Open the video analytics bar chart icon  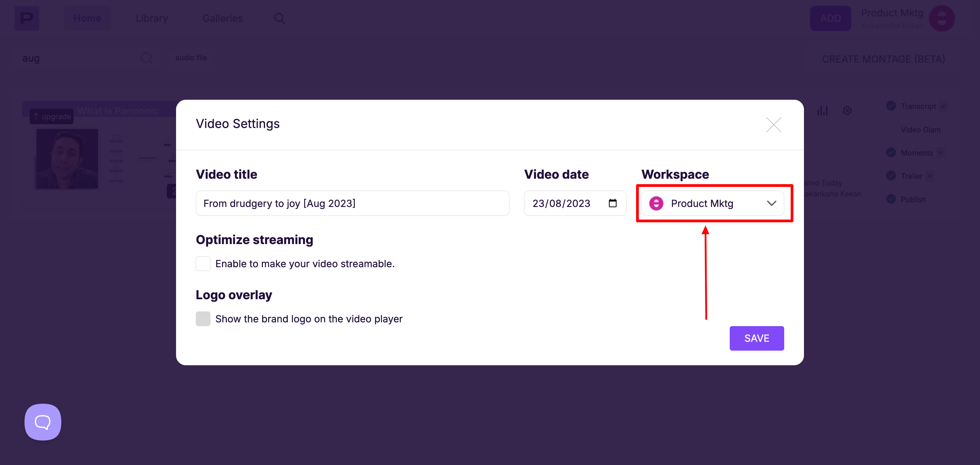click(x=822, y=111)
